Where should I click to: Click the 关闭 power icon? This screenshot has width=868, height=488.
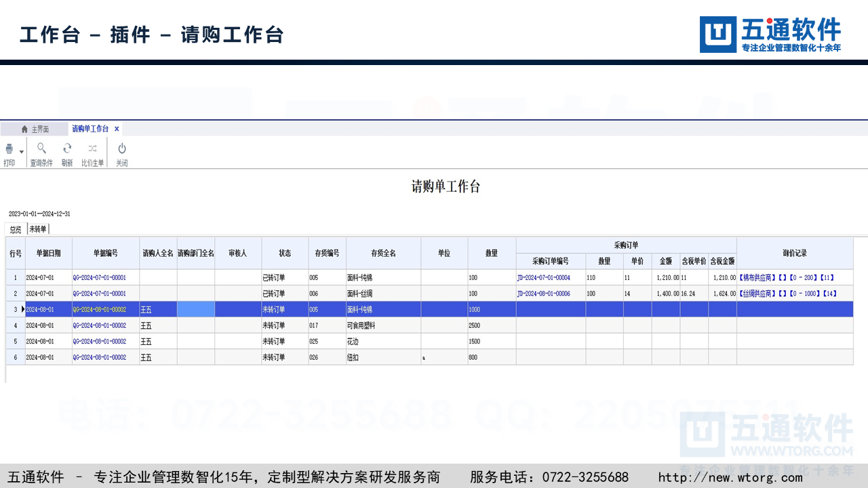121,148
